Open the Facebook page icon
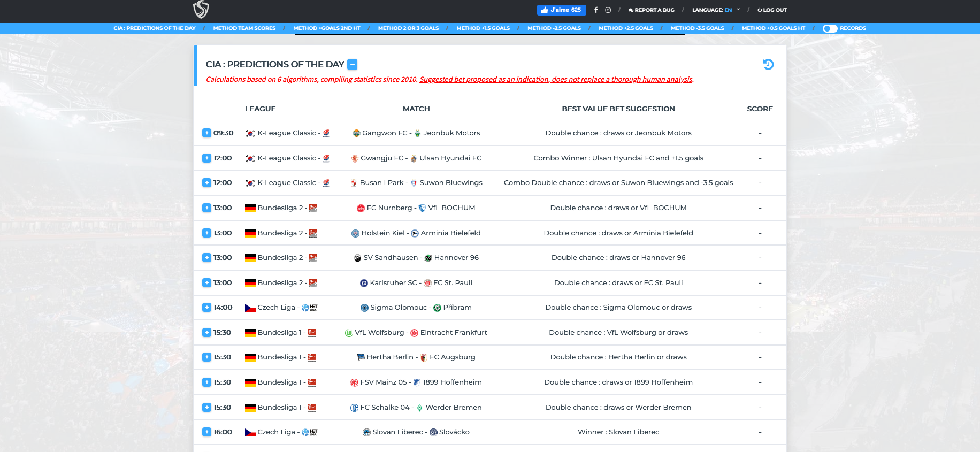Viewport: 980px width, 452px height. click(596, 10)
